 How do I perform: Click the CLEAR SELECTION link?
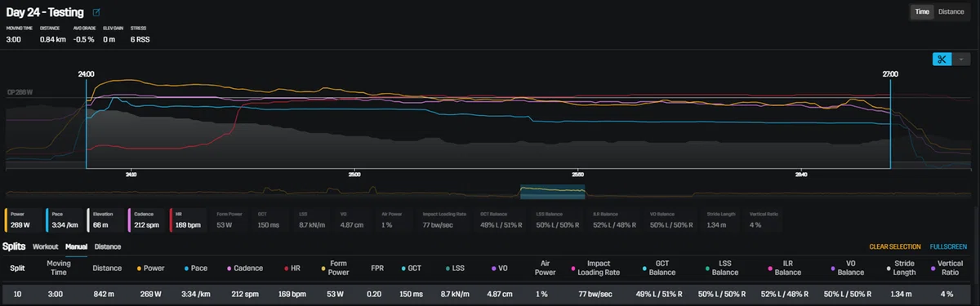[894, 246]
